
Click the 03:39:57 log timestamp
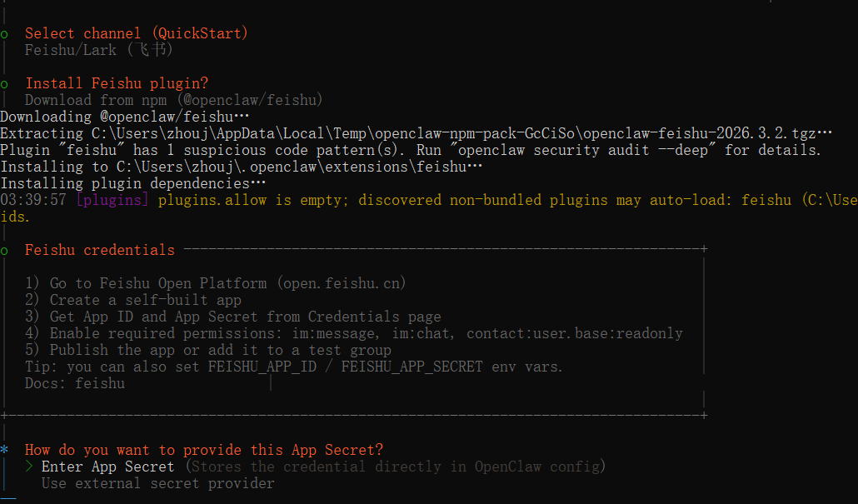point(33,200)
